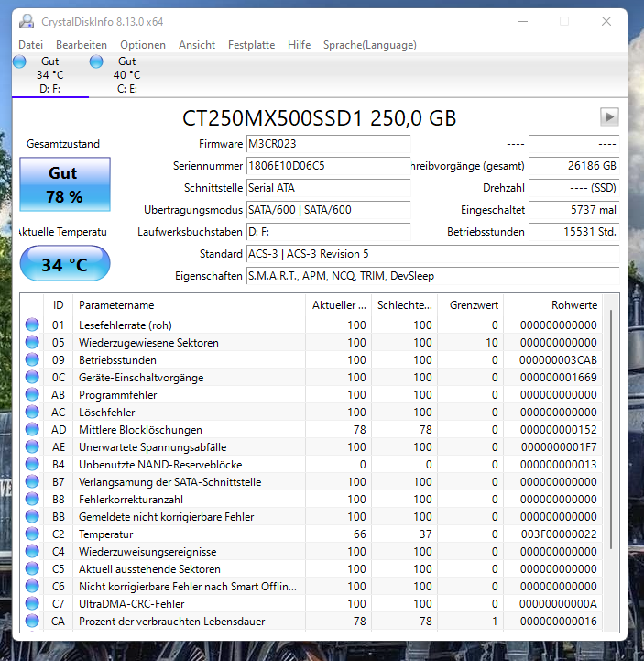Open the Optionen menu
Image resolution: width=644 pixels, height=661 pixels.
coord(143,45)
